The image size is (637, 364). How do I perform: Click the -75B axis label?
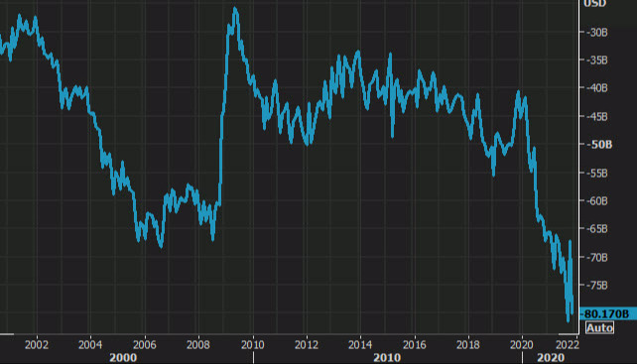click(x=596, y=286)
